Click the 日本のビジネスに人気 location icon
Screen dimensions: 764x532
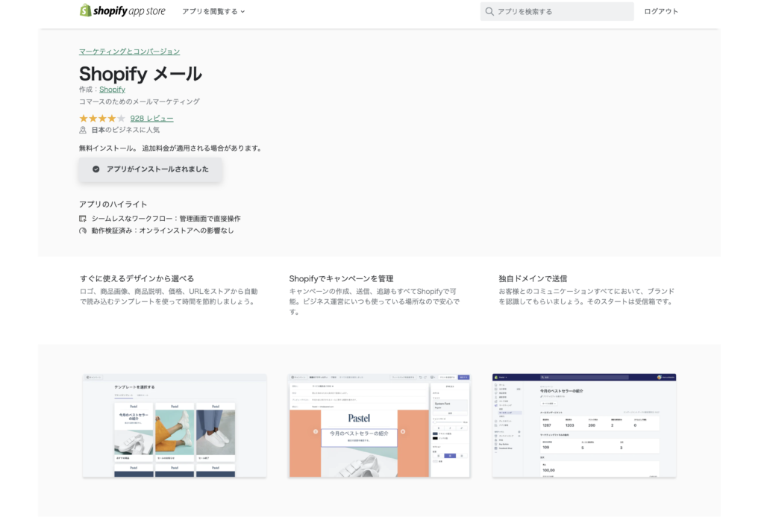tap(83, 130)
